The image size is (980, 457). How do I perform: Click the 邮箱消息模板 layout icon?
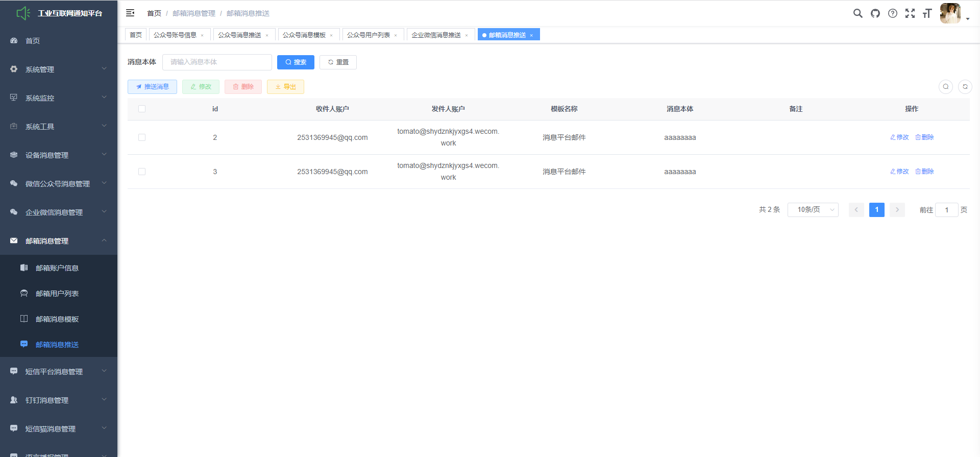coord(24,319)
